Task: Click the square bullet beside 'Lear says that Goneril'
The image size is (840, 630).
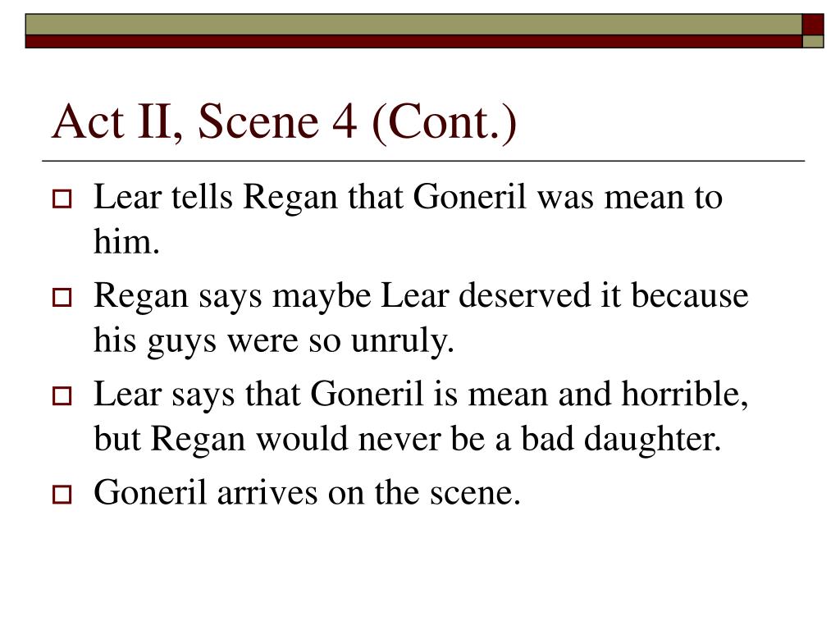Action: coord(62,396)
